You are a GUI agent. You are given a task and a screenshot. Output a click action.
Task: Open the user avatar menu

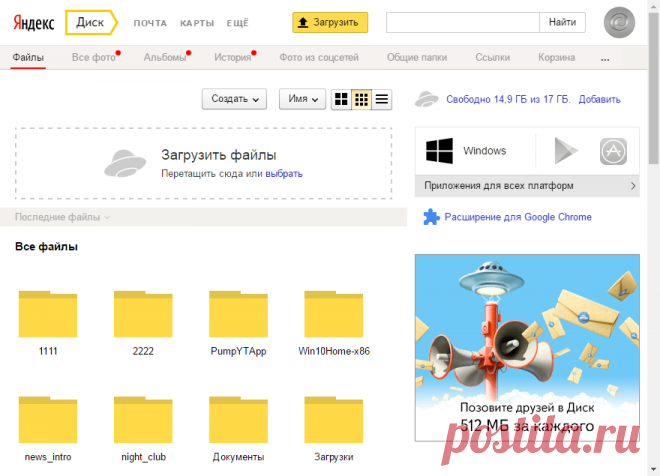[619, 22]
